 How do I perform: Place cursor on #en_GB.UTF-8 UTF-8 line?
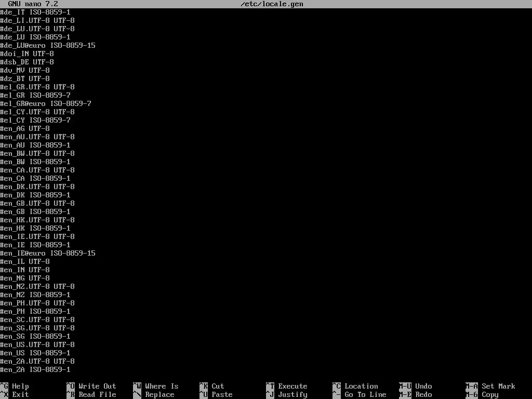pyautogui.click(x=37, y=203)
